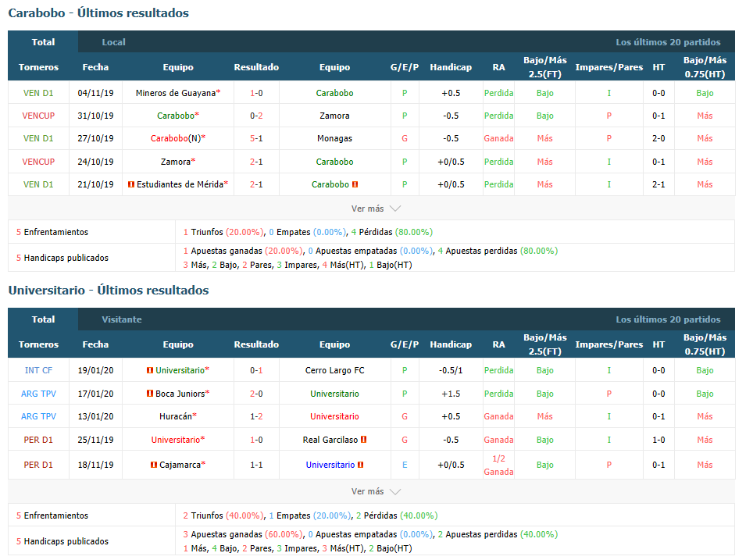This screenshot has width=753, height=560.
Task: Click Los últimos 20 partidos in Universitario header
Action: 668,319
